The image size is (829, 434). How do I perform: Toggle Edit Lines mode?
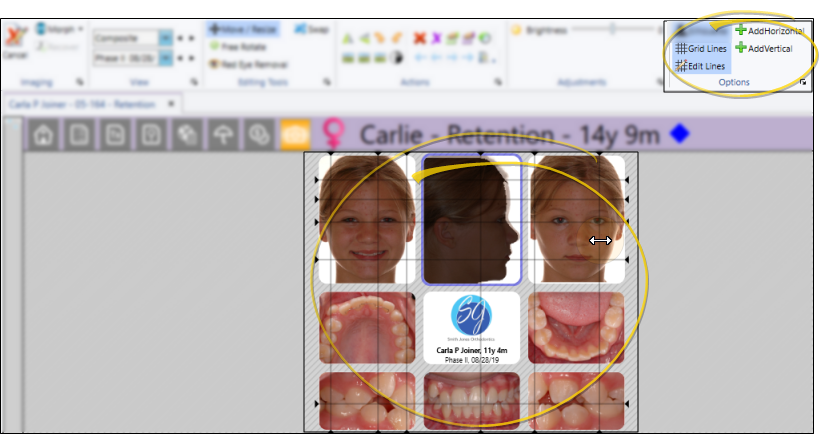pyautogui.click(x=699, y=66)
